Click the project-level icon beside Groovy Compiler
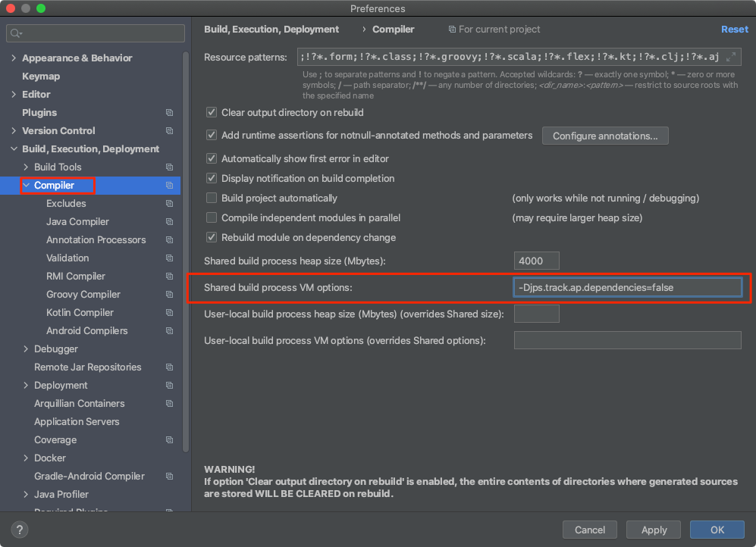This screenshot has height=547, width=756. 169,295
